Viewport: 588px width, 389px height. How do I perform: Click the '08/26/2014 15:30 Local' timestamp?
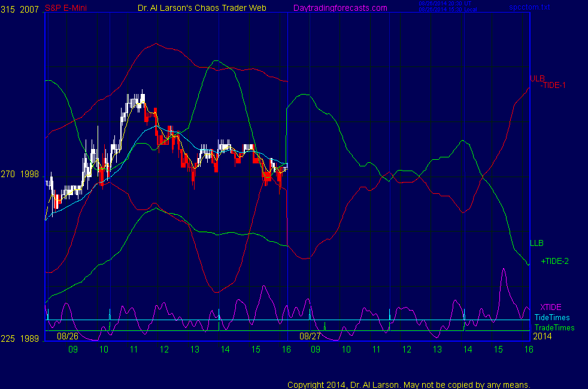click(448, 10)
